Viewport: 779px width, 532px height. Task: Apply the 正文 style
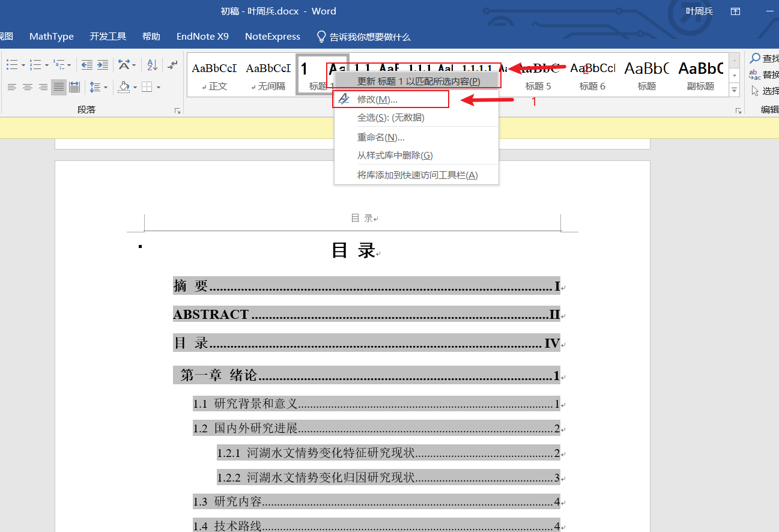pos(214,74)
